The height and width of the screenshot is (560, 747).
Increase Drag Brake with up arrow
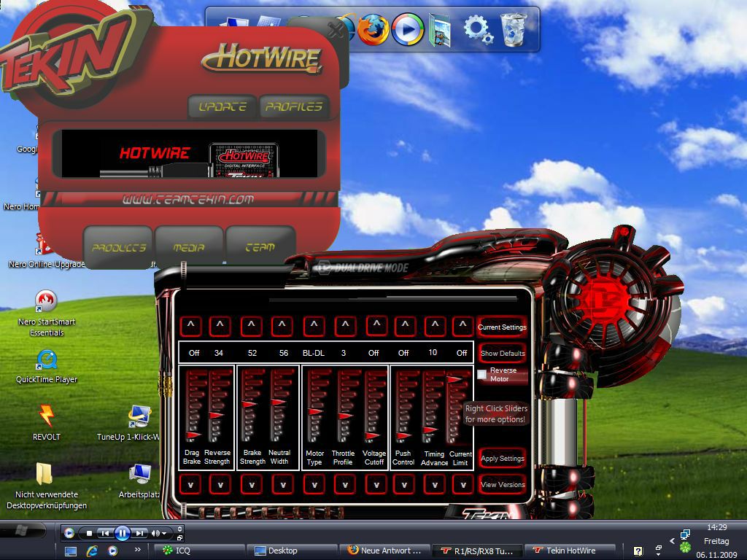point(190,326)
